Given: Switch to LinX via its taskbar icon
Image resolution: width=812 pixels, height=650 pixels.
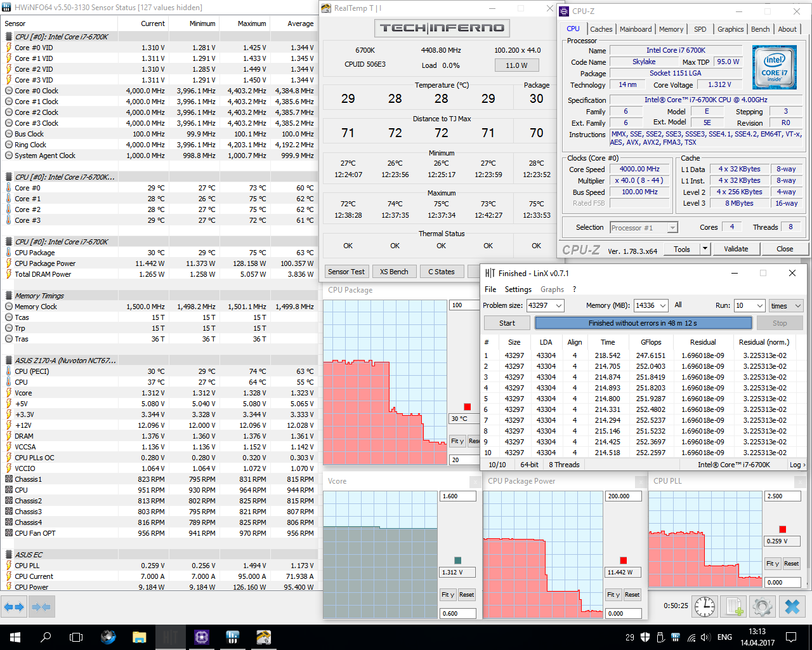Looking at the screenshot, I should tap(171, 637).
